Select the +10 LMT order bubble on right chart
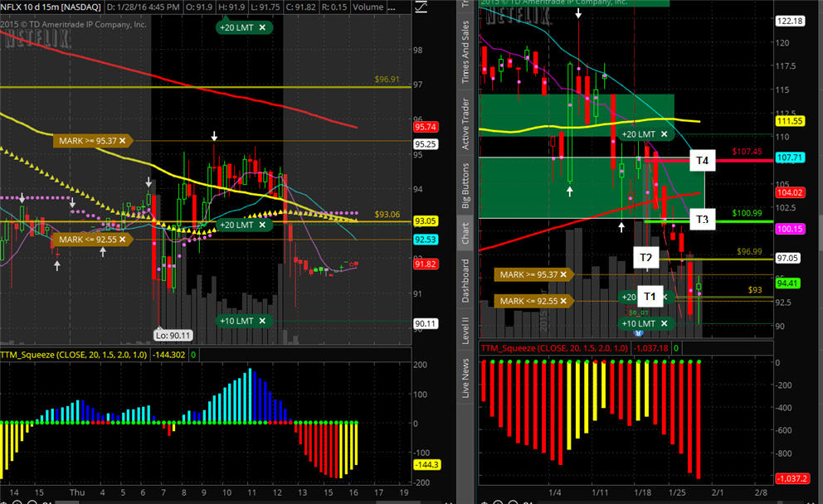Image resolution: width=823 pixels, height=504 pixels. click(x=645, y=323)
